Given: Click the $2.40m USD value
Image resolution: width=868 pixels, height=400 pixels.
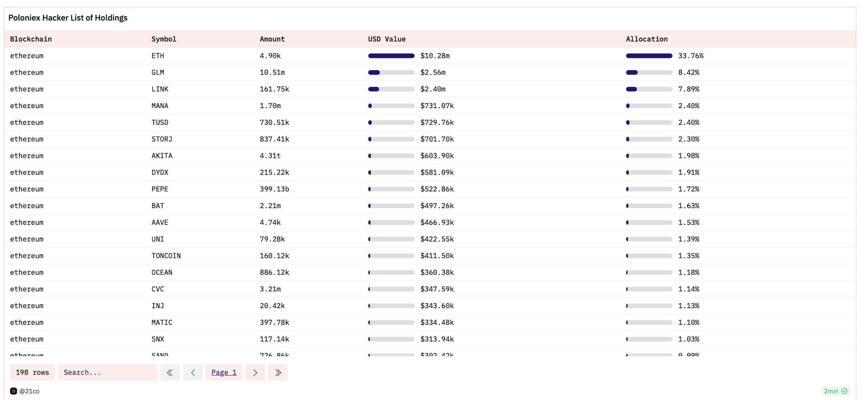Looking at the screenshot, I should click(x=433, y=89).
